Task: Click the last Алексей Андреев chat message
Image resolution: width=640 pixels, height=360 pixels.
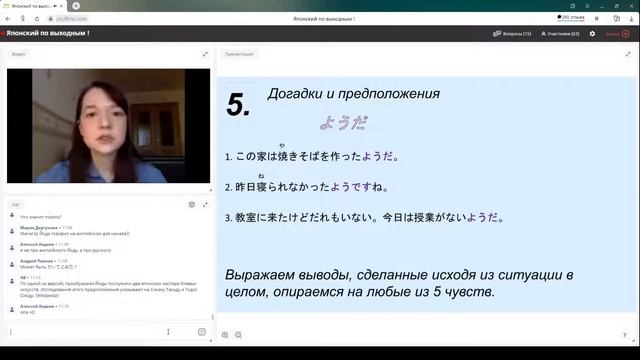Action: 27,312
